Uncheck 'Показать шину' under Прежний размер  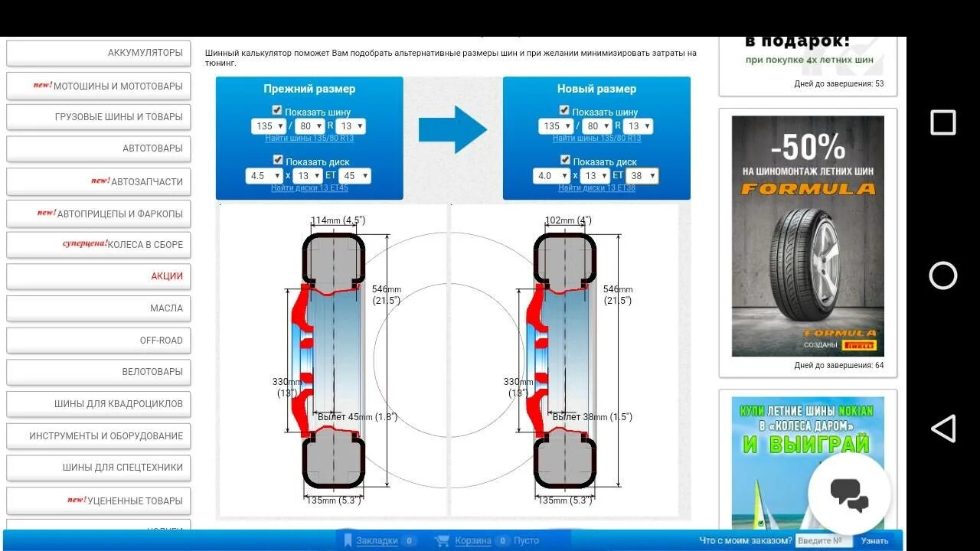click(277, 110)
